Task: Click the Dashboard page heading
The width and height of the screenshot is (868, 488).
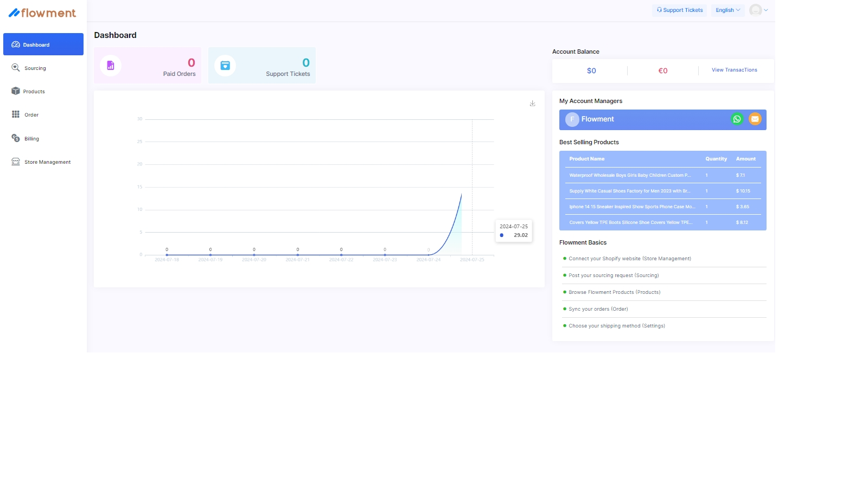Action: [x=115, y=35]
